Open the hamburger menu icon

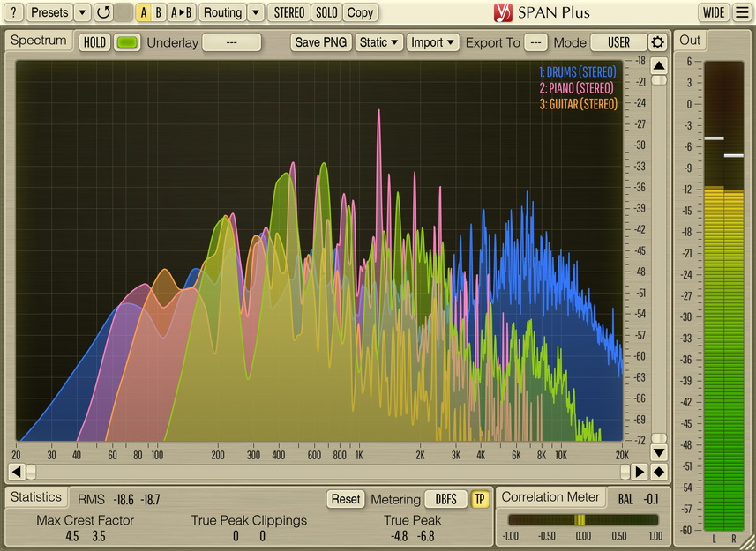point(742,12)
